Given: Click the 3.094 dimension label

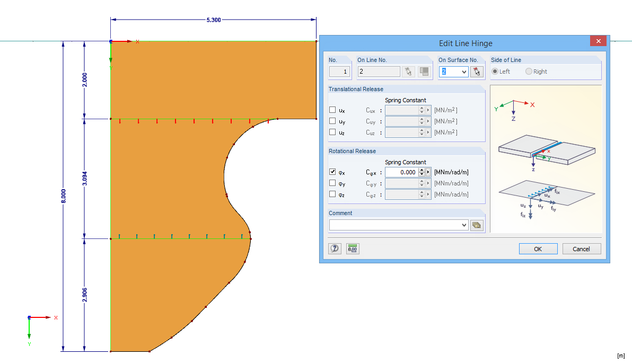Looking at the screenshot, I should point(85,179).
